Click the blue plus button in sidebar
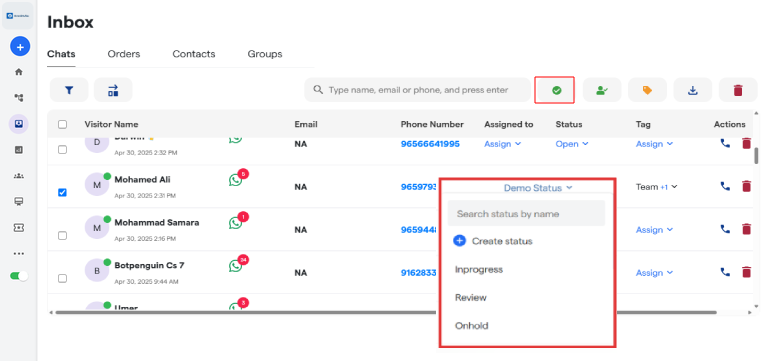The image size is (768, 361). [x=20, y=47]
